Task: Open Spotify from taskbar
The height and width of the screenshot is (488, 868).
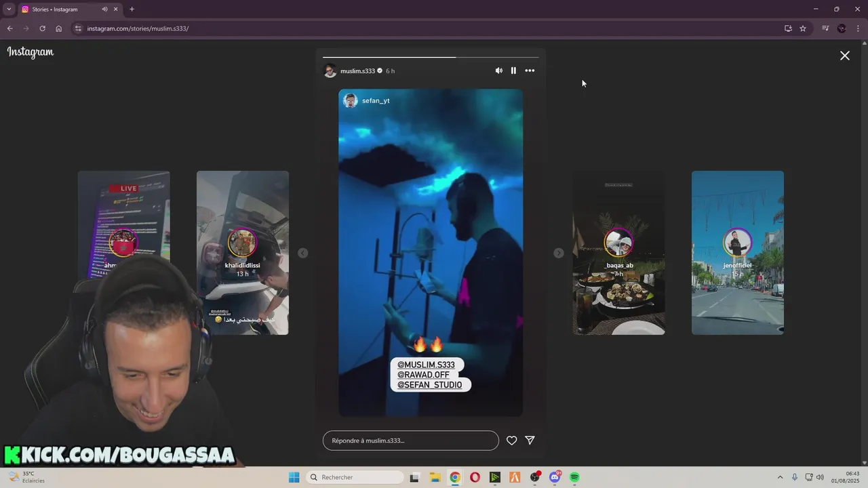Action: click(574, 477)
